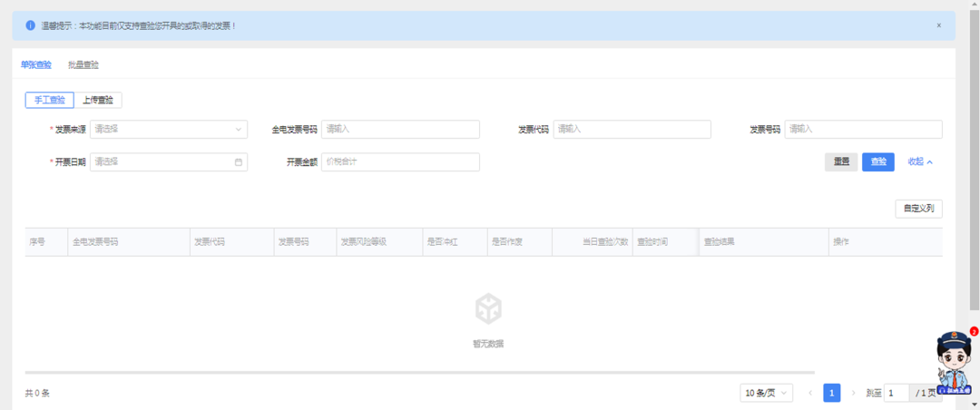Open 自定义列 column settings
This screenshot has height=410, width=980.
tap(918, 209)
